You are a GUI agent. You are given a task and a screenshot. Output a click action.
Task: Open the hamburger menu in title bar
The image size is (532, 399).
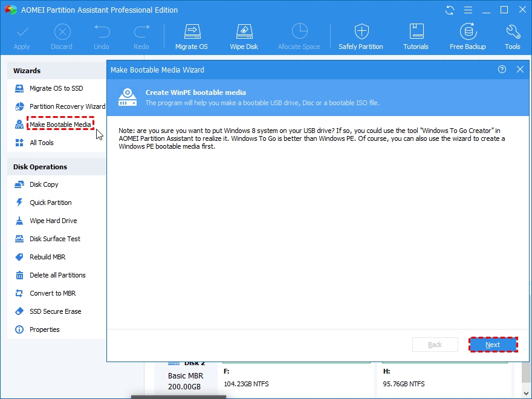pyautogui.click(x=468, y=10)
